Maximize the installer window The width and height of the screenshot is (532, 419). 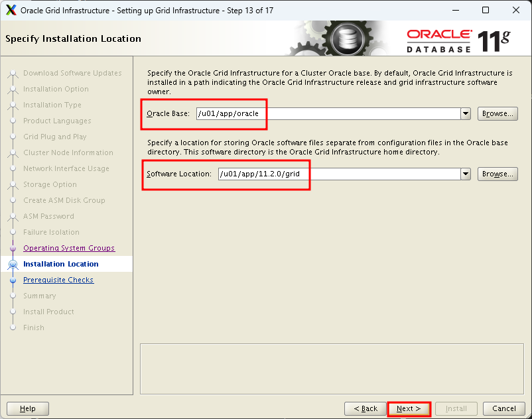[x=486, y=10]
